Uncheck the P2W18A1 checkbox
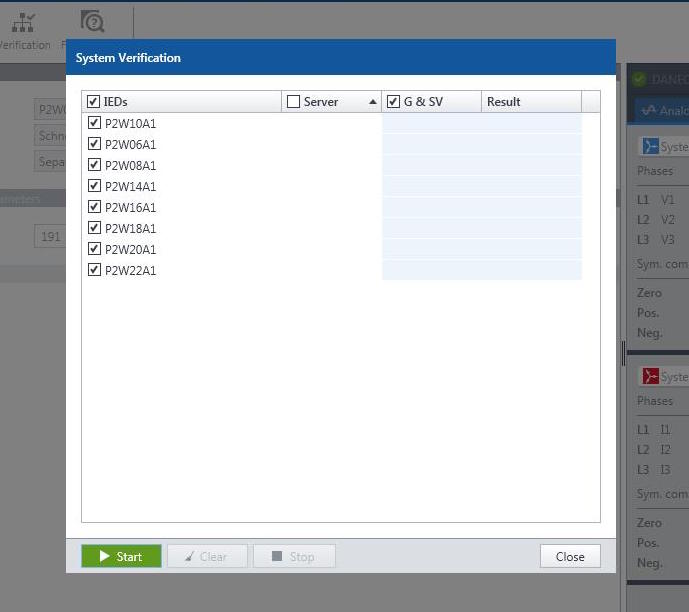 94,228
